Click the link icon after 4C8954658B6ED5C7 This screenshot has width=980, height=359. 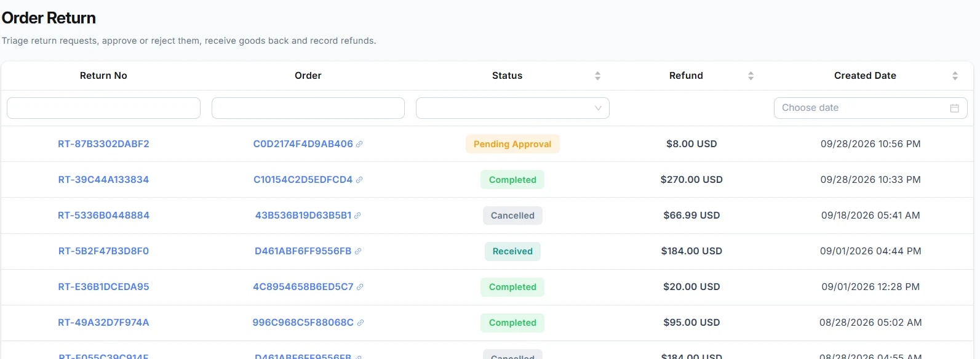(360, 287)
